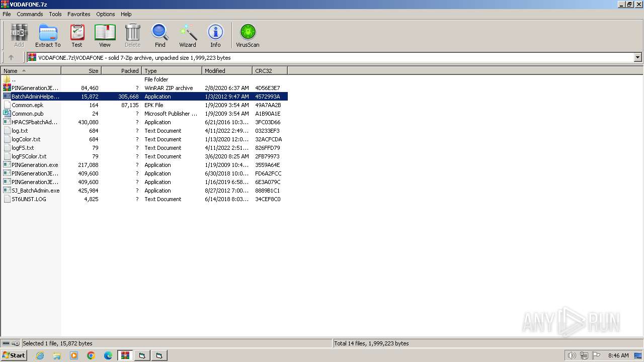Click the drive icon in status bar
Image resolution: width=644 pixels, height=362 pixels.
tap(7, 343)
